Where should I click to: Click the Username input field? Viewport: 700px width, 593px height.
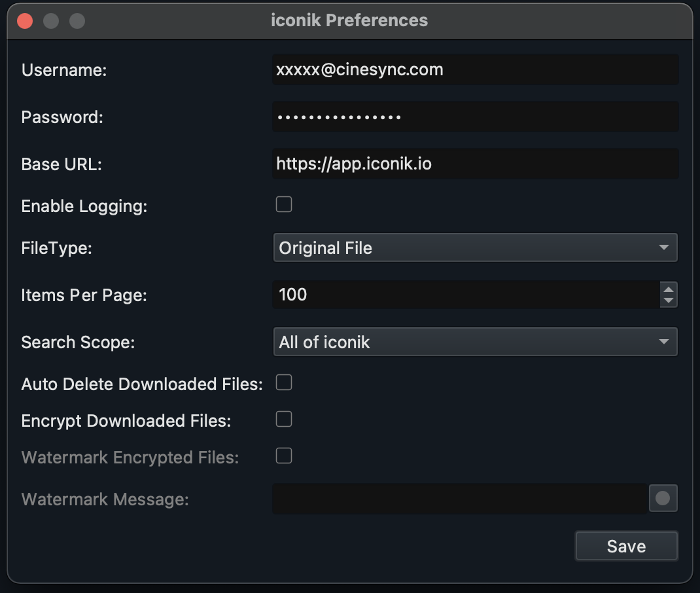pyautogui.click(x=476, y=69)
